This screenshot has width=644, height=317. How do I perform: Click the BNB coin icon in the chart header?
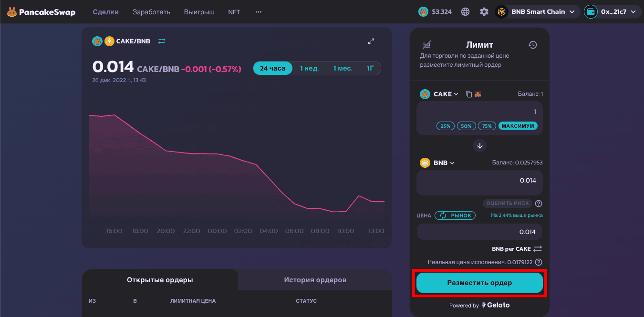click(110, 41)
